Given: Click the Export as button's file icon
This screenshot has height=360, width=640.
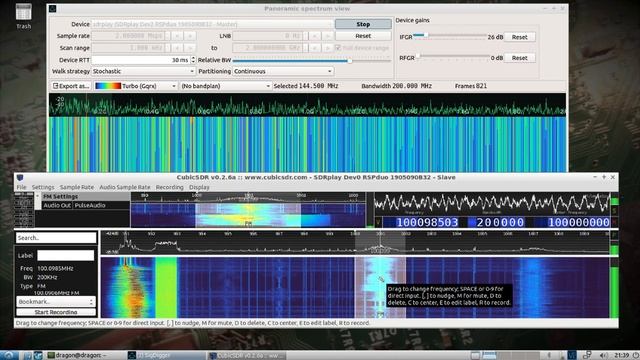Looking at the screenshot, I should point(56,86).
